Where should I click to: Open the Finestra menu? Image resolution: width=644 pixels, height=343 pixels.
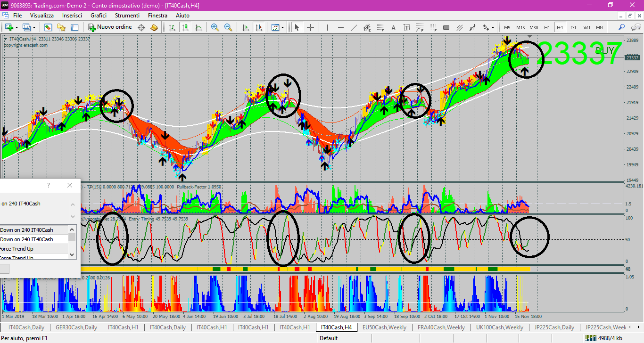click(x=157, y=16)
